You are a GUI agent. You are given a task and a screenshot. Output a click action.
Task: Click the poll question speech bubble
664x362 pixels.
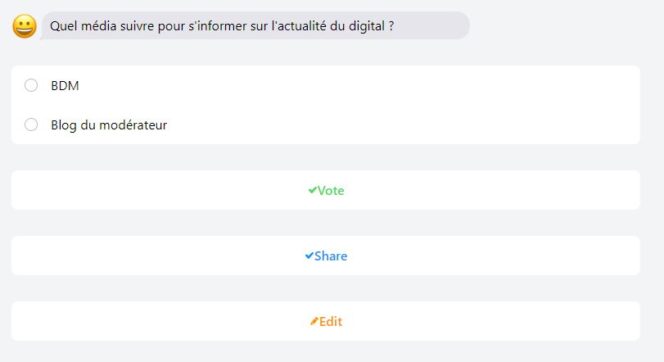click(255, 26)
